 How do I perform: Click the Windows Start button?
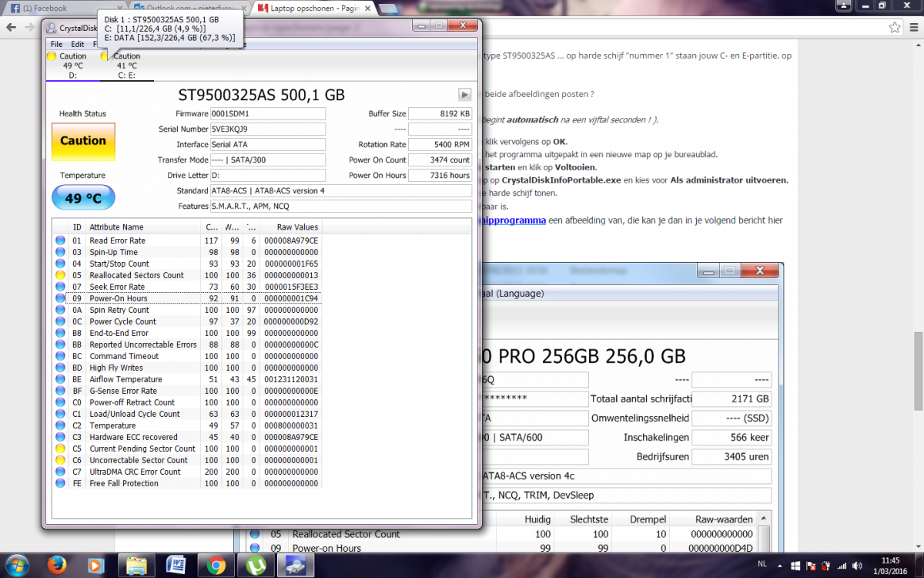16,564
